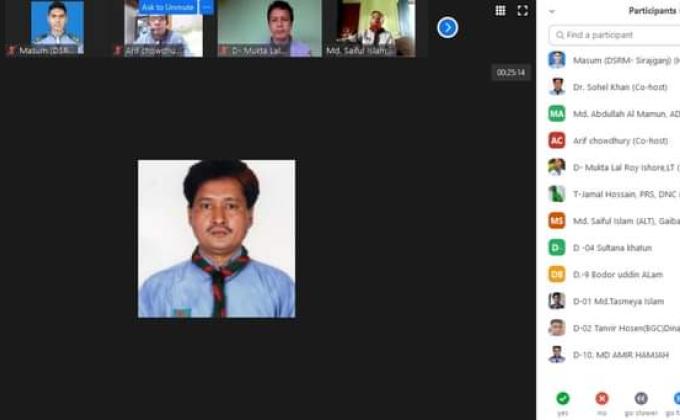Click the yes label under green icon

click(563, 413)
